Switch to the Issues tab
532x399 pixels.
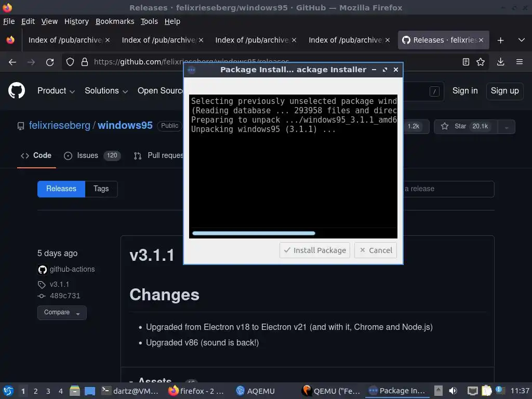coord(92,156)
